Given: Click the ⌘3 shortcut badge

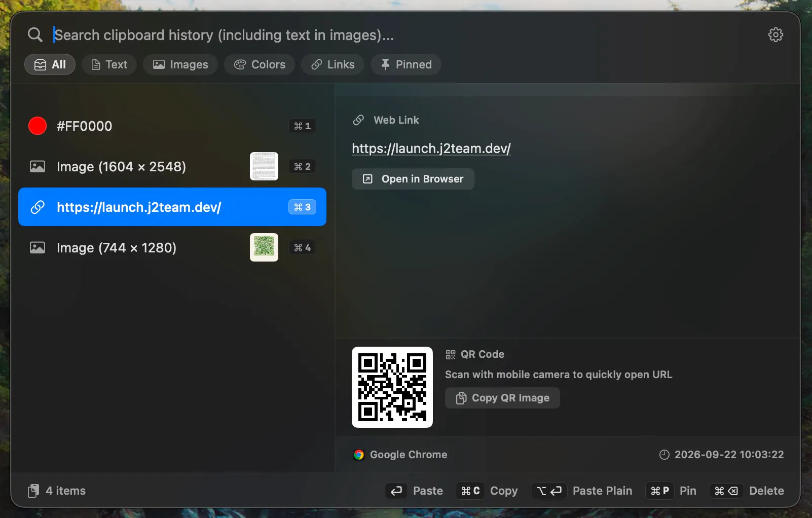Looking at the screenshot, I should [x=302, y=207].
